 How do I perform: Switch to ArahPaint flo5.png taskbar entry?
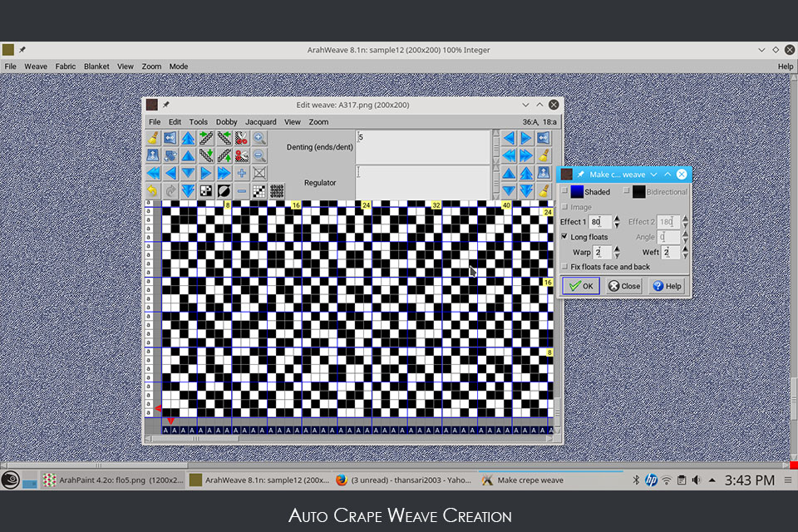click(x=113, y=480)
